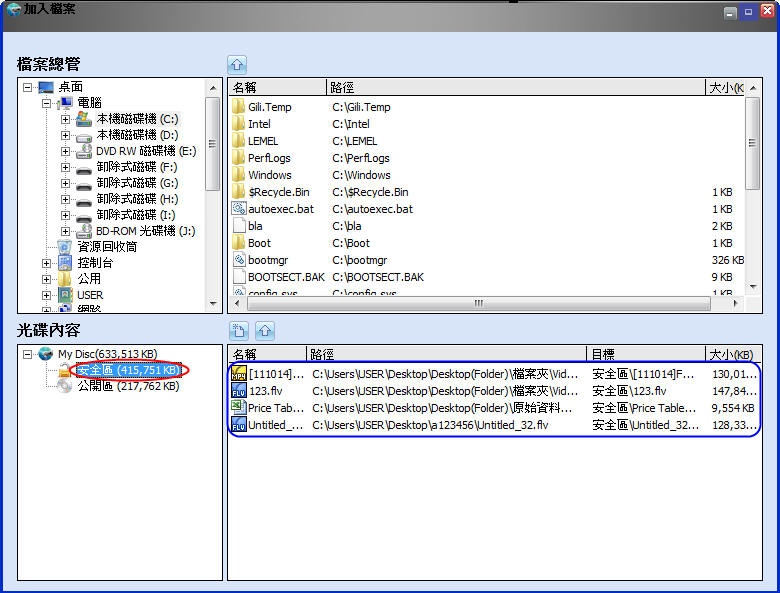This screenshot has width=780, height=593.
Task: Open the Recycle Bin (資源回收筒) tree node
Action: (x=107, y=247)
